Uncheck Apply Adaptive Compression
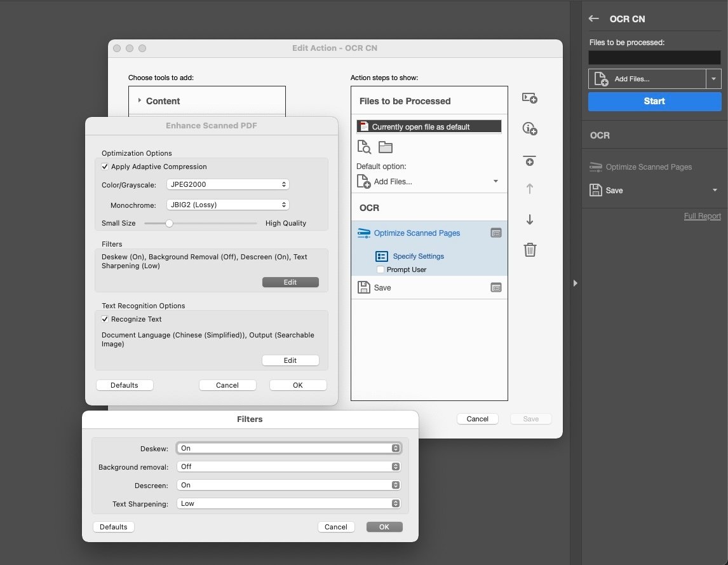 pyautogui.click(x=105, y=167)
